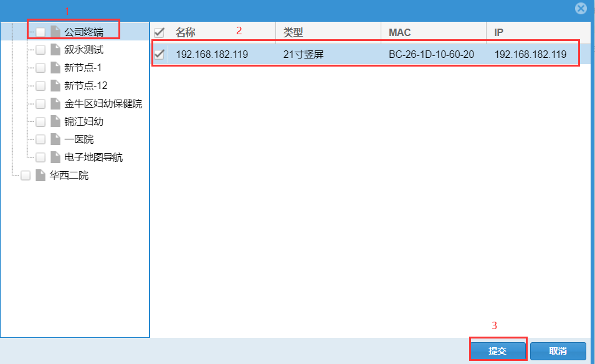The width and height of the screenshot is (595, 364).
Task: Click the file icon beside 新节点-1
Action: 55,68
